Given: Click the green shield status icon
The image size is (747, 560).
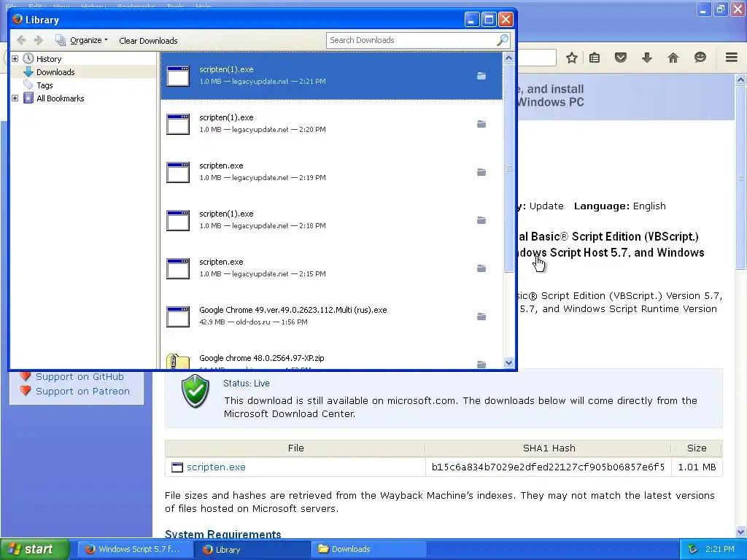Looking at the screenshot, I should click(x=196, y=391).
